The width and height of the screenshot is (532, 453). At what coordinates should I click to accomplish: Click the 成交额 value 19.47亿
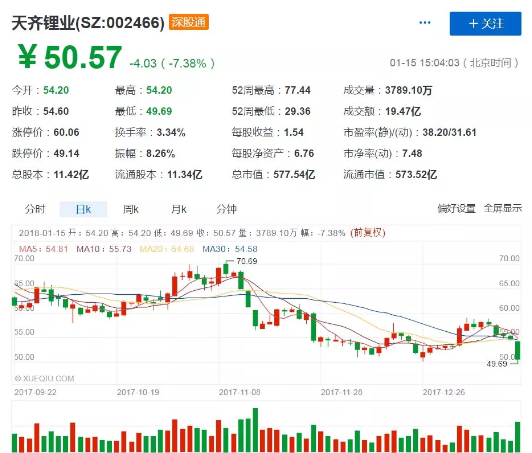pos(403,111)
